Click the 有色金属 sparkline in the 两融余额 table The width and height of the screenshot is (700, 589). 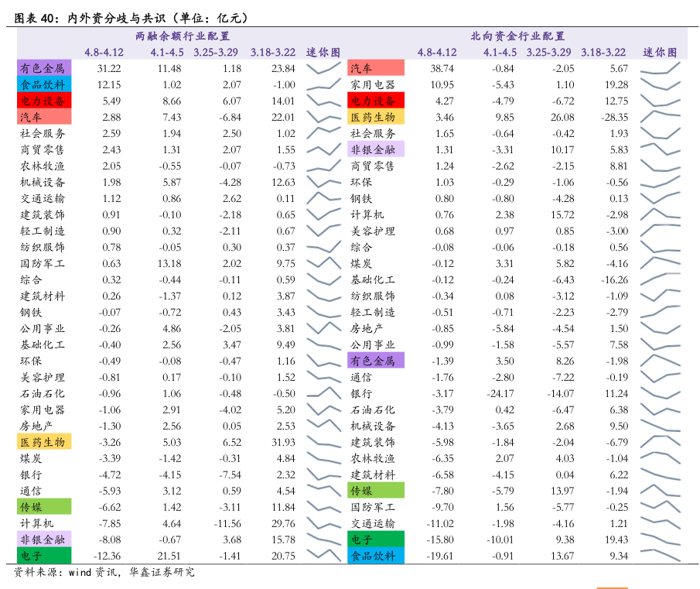pyautogui.click(x=323, y=69)
